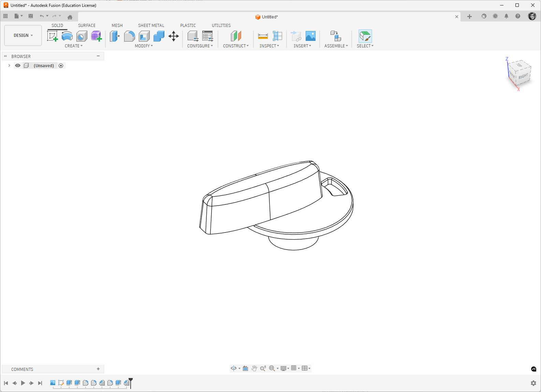Open the SELECT dropdown menu
The height and width of the screenshot is (392, 541).
coord(365,46)
